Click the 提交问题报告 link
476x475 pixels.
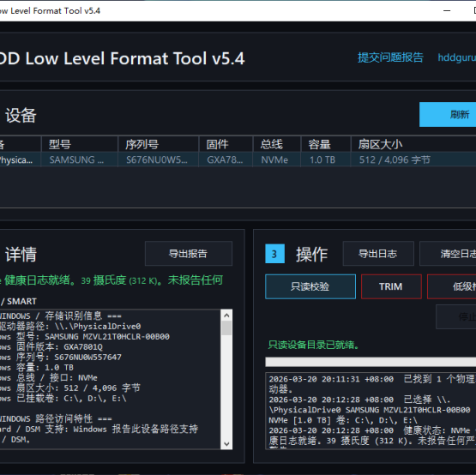point(390,57)
